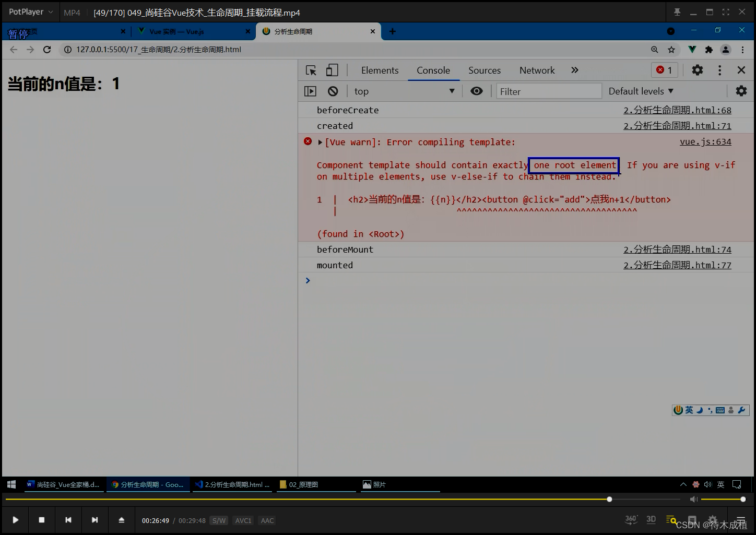The image size is (756, 535).
Task: Pin PotPlayer window on top
Action: 677,12
